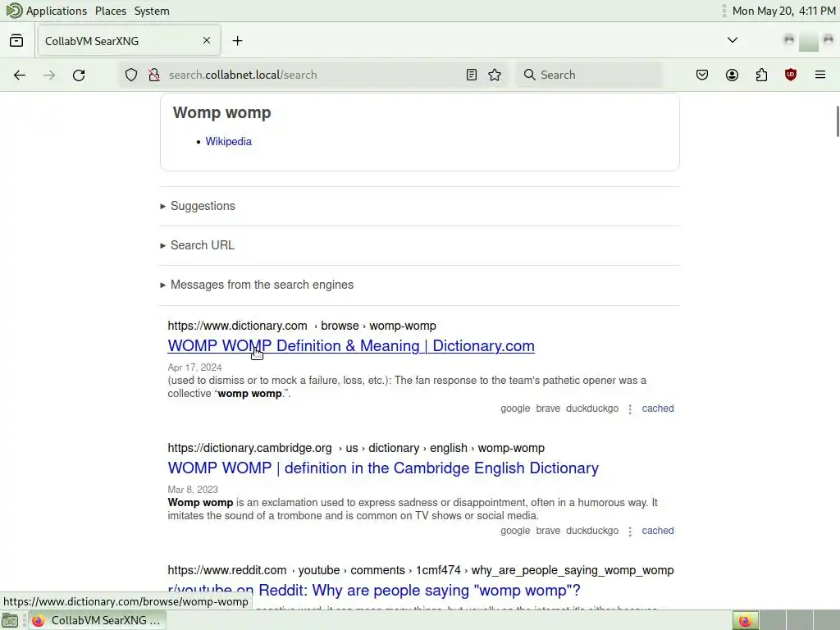840x630 pixels.
Task: Bookmark this page with the star icon
Action: [x=495, y=75]
